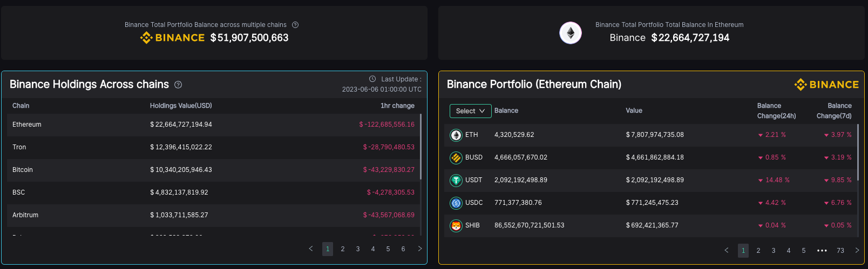The width and height of the screenshot is (868, 269).
Task: Click the BUSD token icon
Action: pyautogui.click(x=456, y=157)
